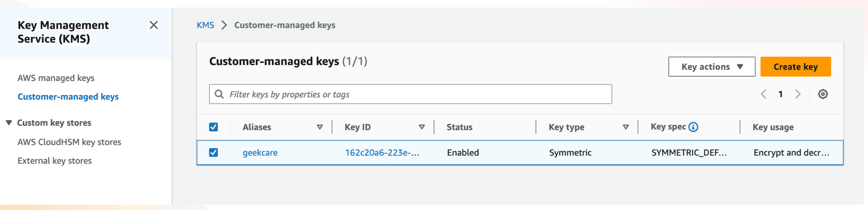Select AWS managed keys in sidebar
Image resolution: width=868 pixels, height=210 pixels.
click(56, 78)
